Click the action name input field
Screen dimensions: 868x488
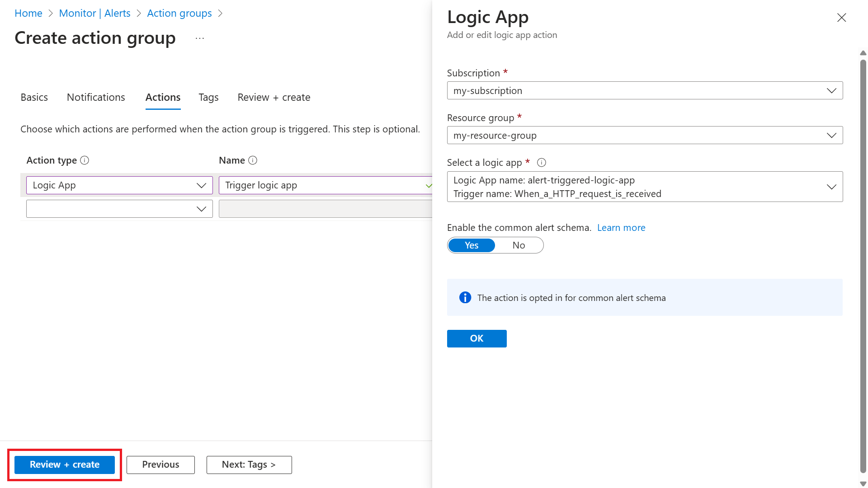pos(322,185)
